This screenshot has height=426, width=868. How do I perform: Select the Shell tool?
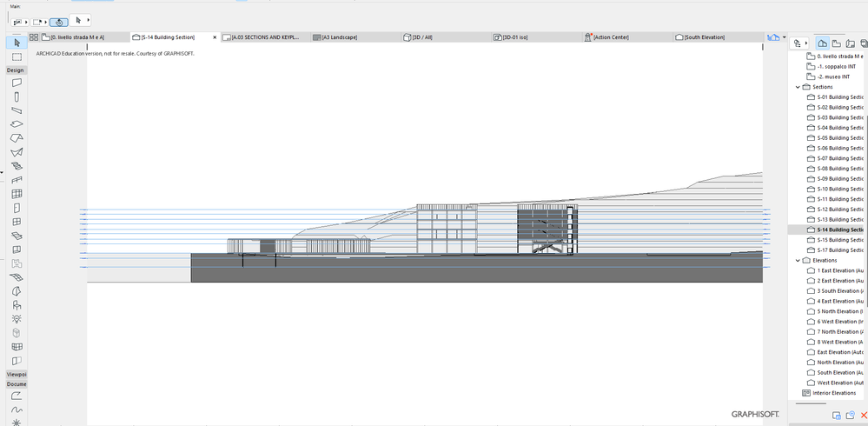tap(17, 152)
